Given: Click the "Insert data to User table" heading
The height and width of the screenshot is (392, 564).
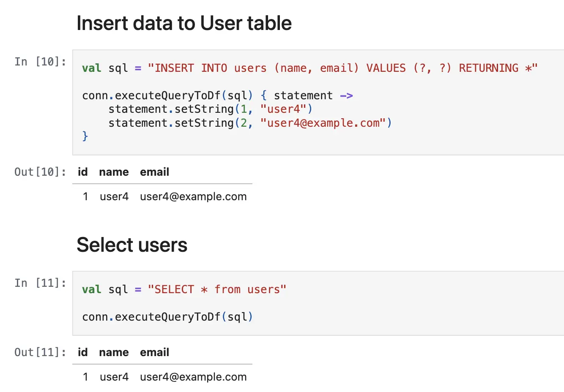Looking at the screenshot, I should [x=184, y=23].
